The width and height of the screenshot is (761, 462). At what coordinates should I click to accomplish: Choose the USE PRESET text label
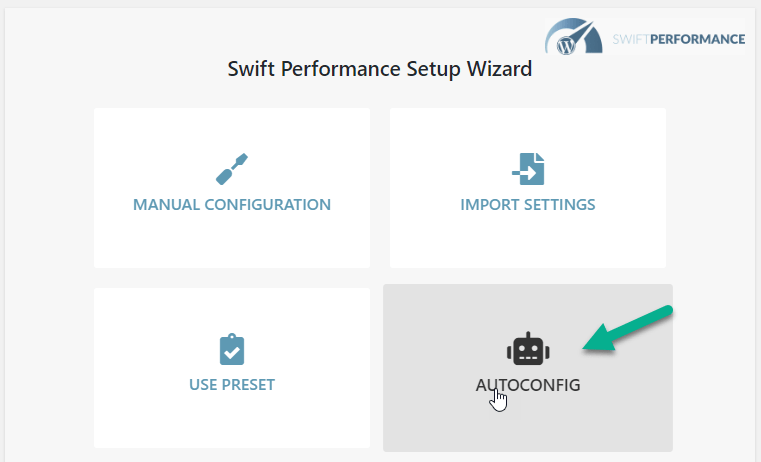pos(232,385)
